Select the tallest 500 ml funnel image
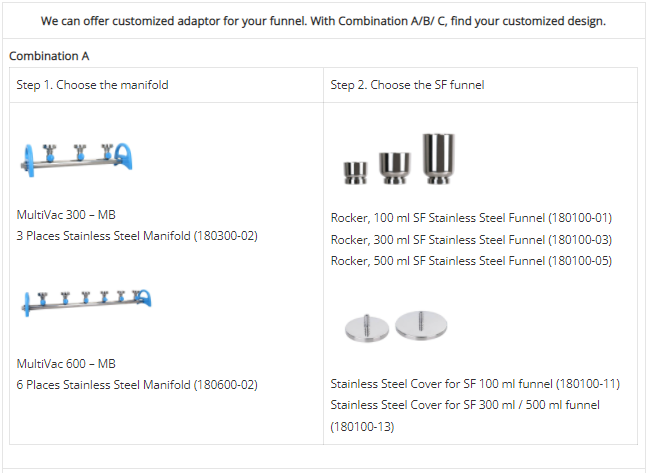648x473 pixels. tap(438, 158)
